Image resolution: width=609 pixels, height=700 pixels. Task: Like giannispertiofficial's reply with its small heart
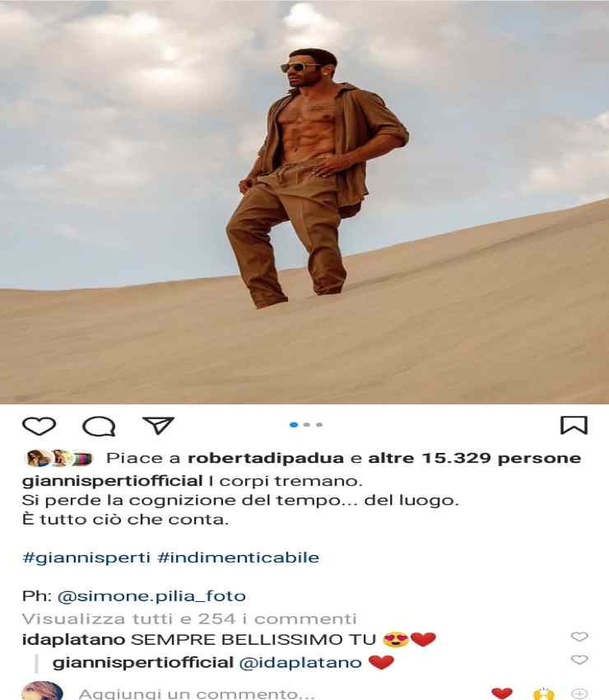coord(579,660)
